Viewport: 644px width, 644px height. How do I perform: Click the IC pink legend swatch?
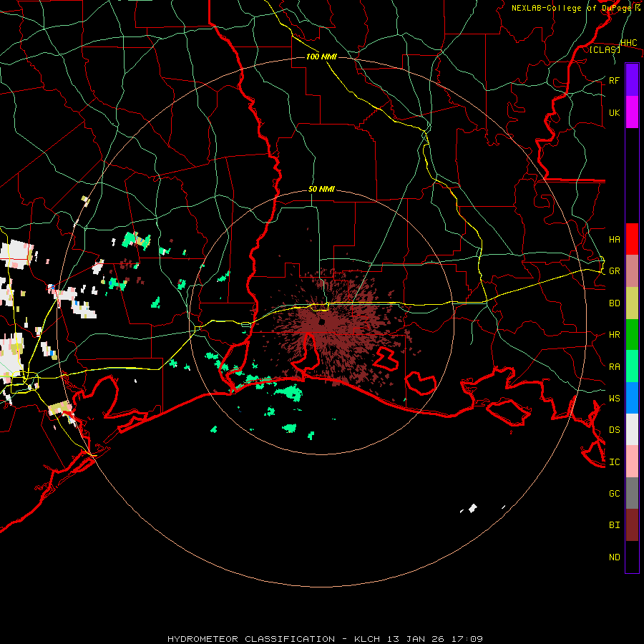point(632,462)
